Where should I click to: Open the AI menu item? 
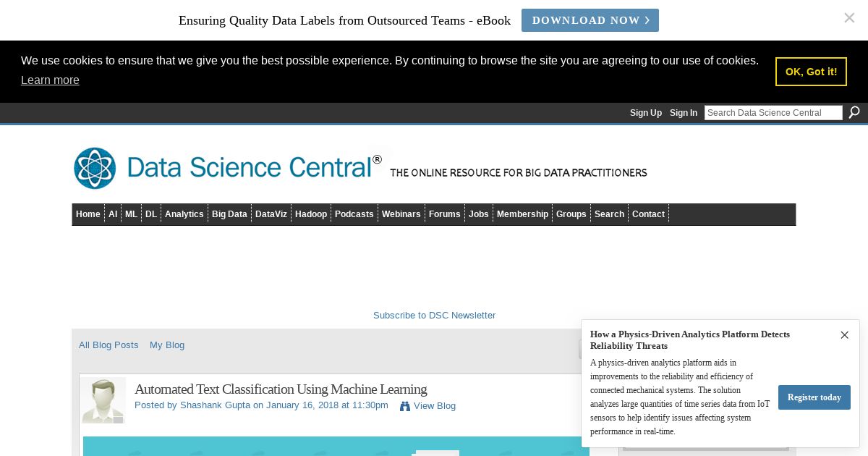coord(113,214)
